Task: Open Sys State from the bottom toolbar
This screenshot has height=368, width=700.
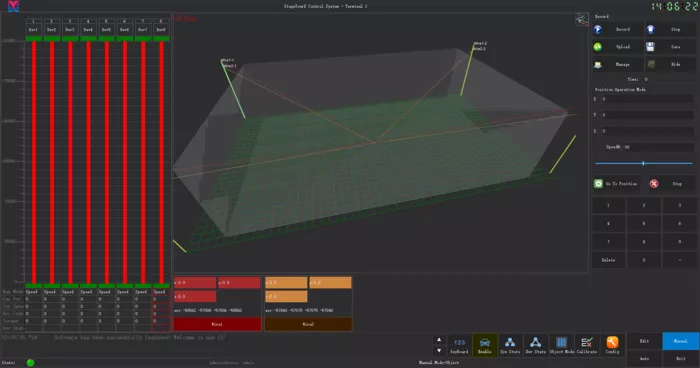Action: click(510, 345)
